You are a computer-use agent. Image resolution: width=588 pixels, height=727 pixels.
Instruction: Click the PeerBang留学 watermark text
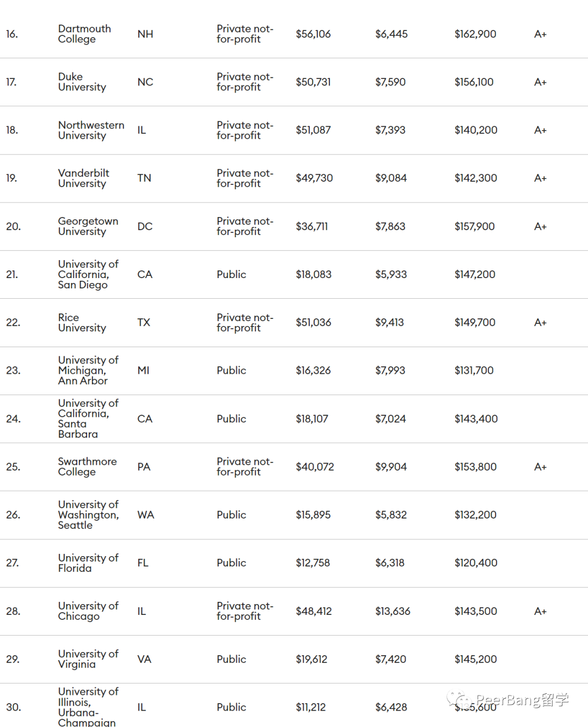point(522,700)
